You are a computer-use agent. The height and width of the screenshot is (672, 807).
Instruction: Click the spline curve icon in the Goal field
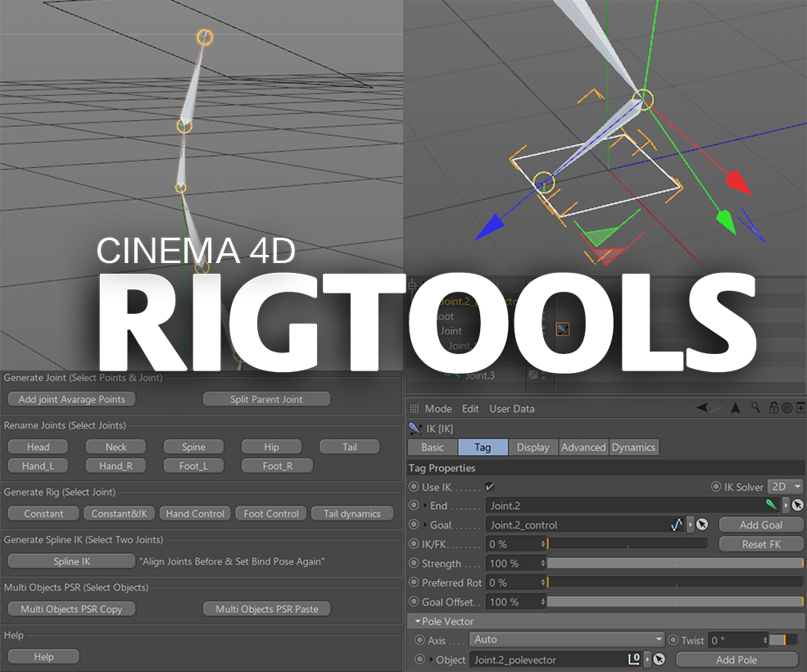coord(675,524)
